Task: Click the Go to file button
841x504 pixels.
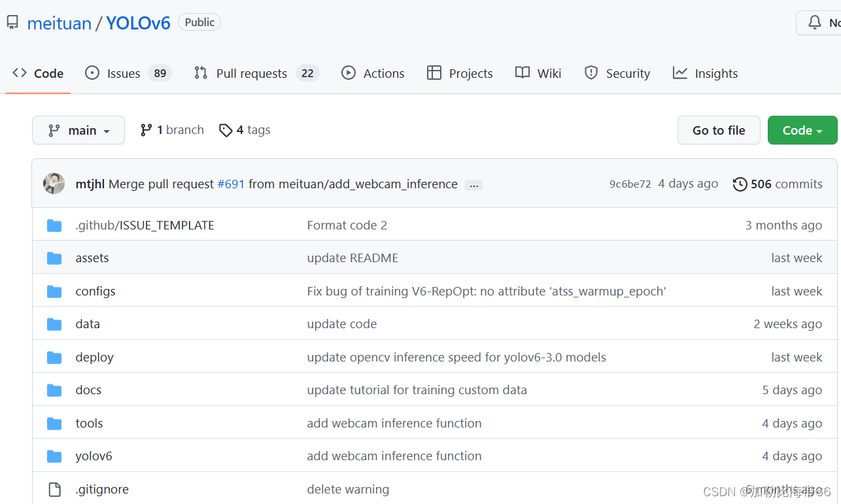Action: point(719,130)
